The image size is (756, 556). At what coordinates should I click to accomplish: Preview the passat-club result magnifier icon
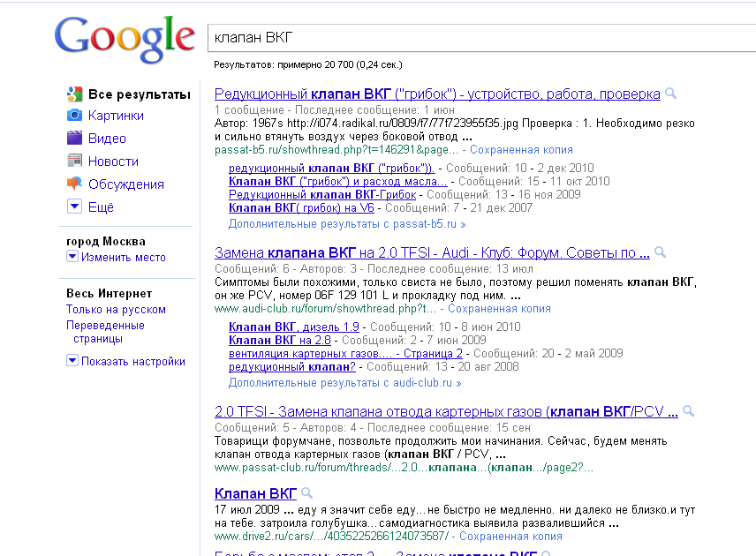pos(689,411)
